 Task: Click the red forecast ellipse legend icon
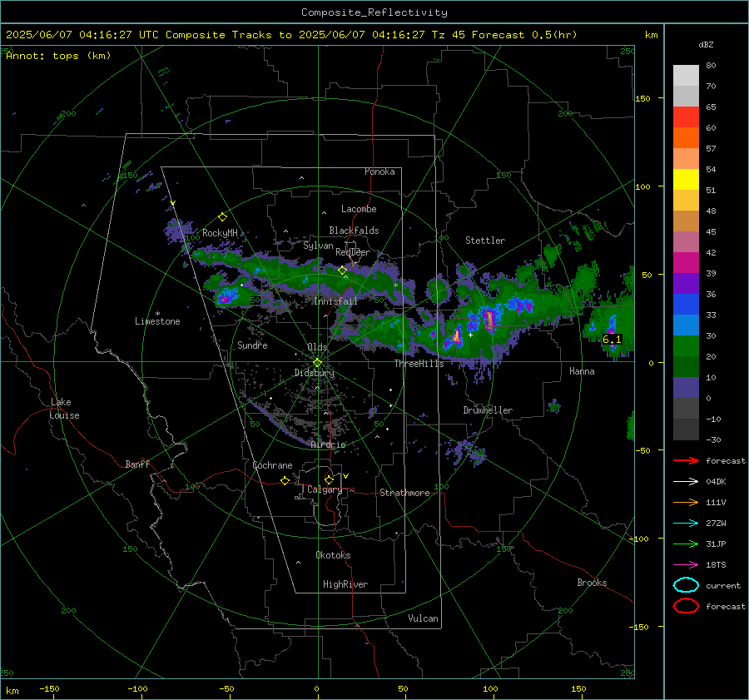coord(686,606)
